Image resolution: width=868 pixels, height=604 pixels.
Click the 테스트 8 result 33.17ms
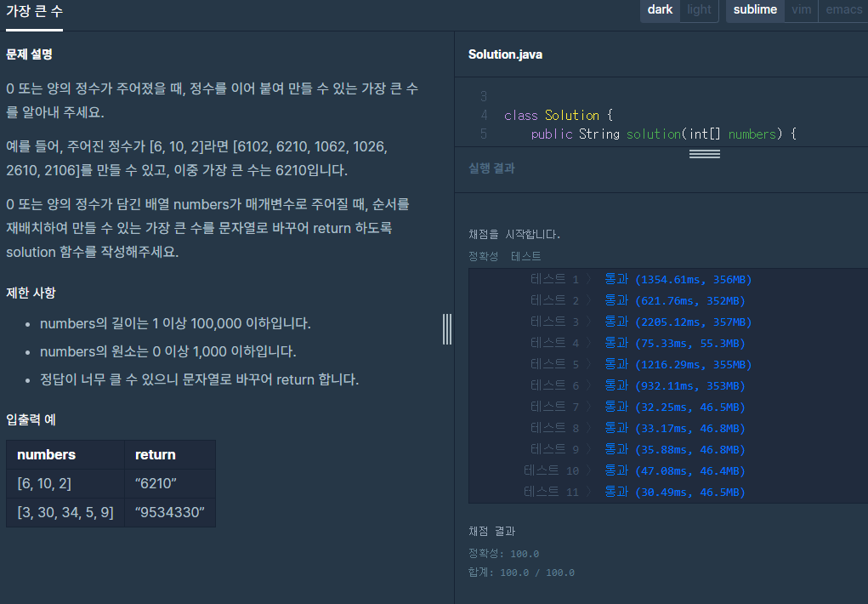pos(675,429)
